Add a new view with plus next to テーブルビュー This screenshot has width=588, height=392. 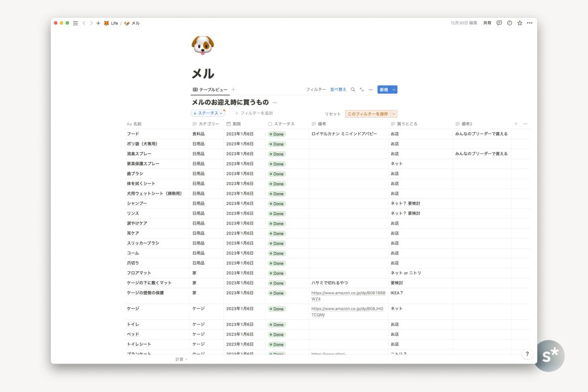point(233,90)
